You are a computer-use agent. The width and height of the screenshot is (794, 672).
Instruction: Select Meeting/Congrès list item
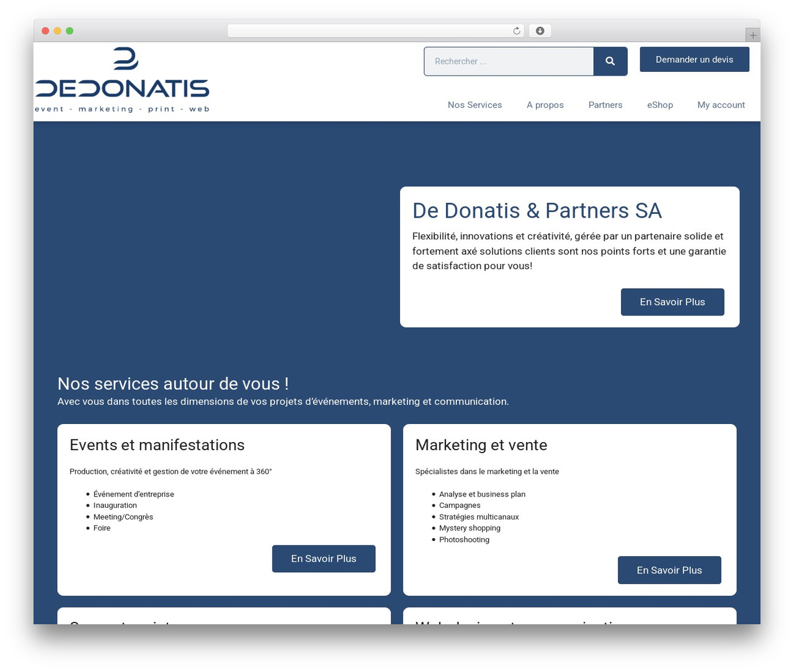(x=123, y=517)
